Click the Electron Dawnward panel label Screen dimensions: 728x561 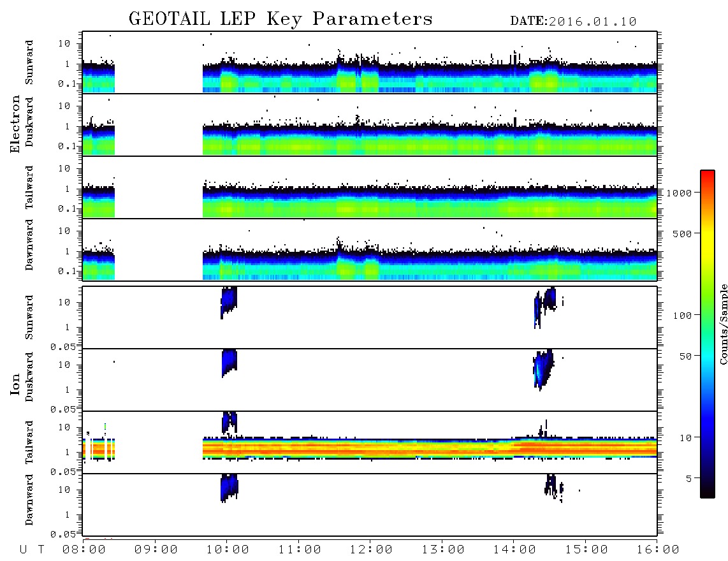(29, 245)
